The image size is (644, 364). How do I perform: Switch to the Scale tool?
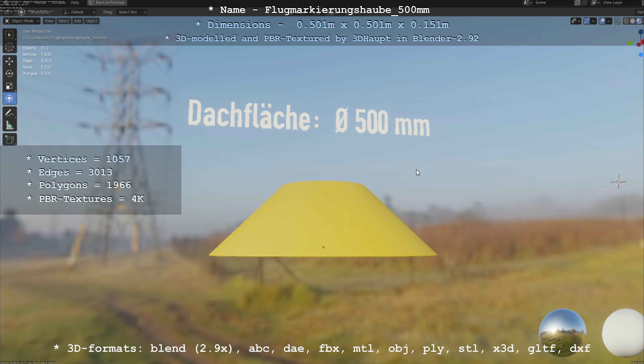coord(9,86)
